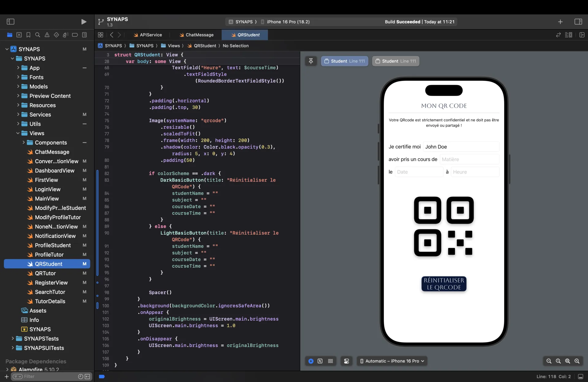The image size is (588, 382).
Task: Open the Automatic – iPhone 16 Pro dropdown
Action: pyautogui.click(x=392, y=361)
